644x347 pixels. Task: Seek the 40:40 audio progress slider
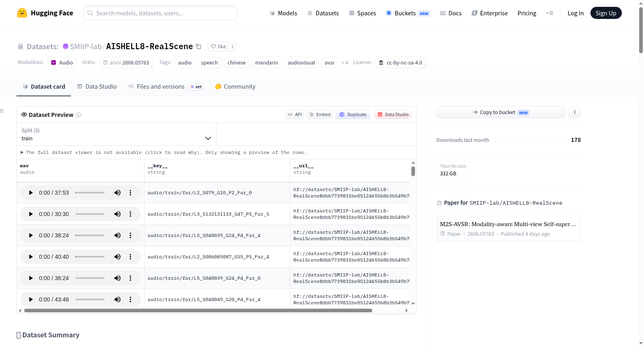[x=90, y=257]
